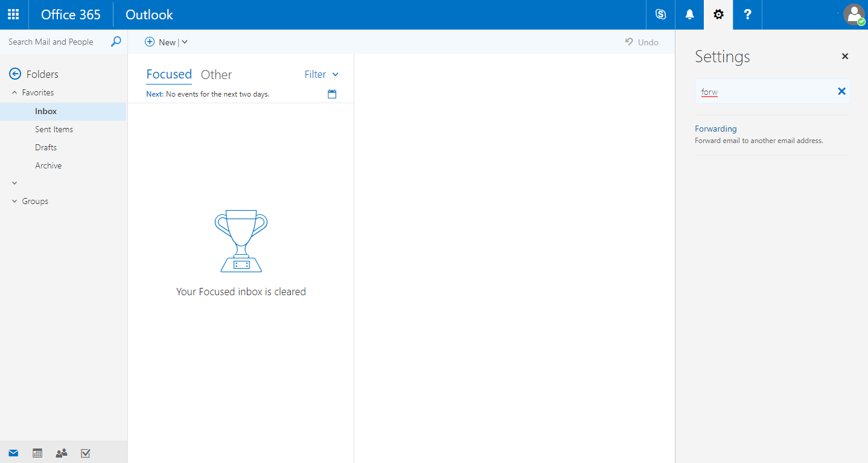The image size is (868, 463).
Task: Expand the Groups section
Action: (x=15, y=201)
